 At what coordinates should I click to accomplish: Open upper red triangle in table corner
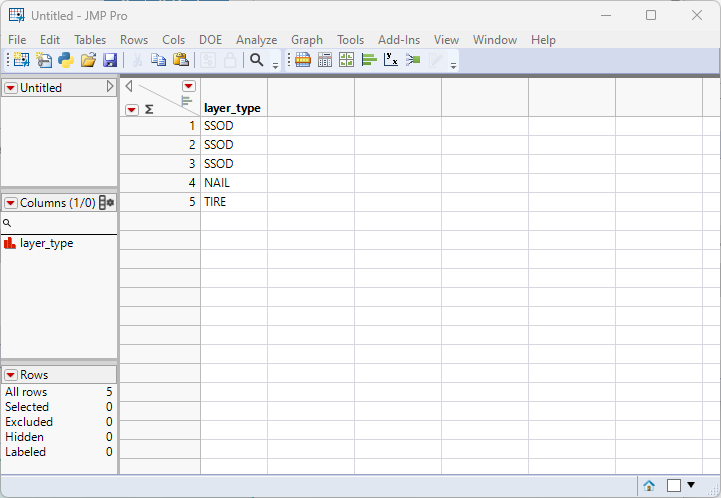coord(189,86)
